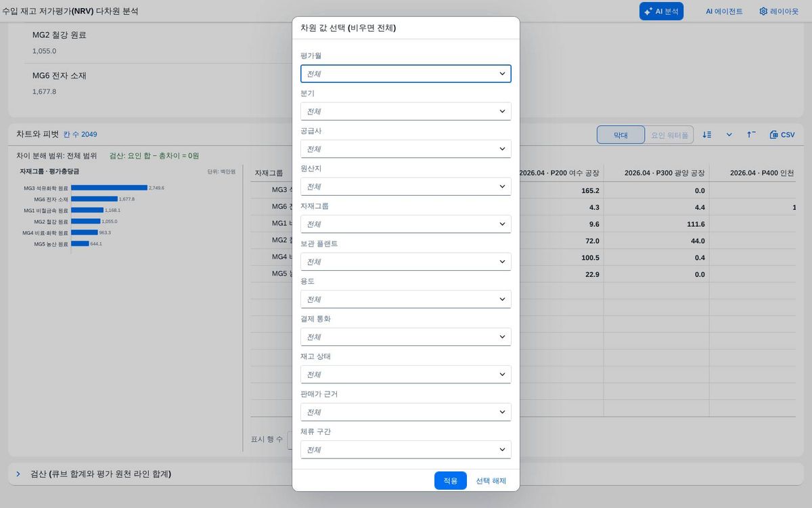Screen dimensions: 812x508
Task: Expand the sort options chevron beside sort icon
Action: click(729, 135)
